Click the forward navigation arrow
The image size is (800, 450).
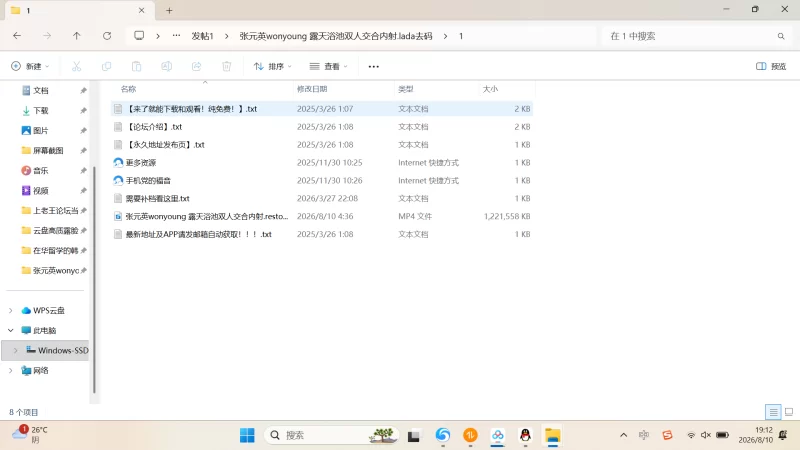pyautogui.click(x=47, y=36)
